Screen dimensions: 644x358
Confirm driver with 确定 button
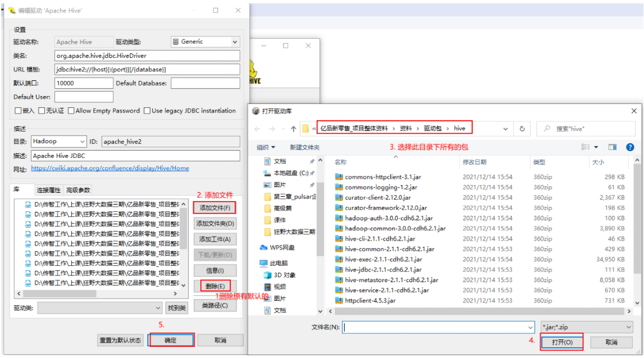171,341
